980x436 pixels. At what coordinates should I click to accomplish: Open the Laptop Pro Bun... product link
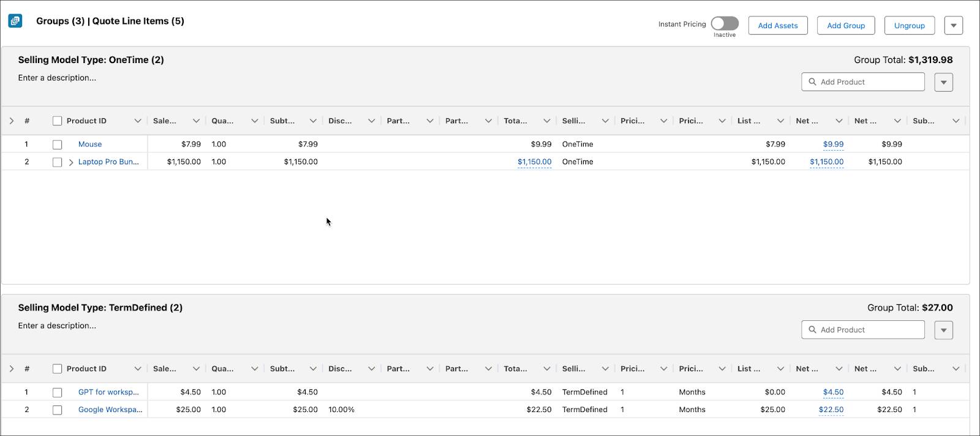tap(108, 162)
